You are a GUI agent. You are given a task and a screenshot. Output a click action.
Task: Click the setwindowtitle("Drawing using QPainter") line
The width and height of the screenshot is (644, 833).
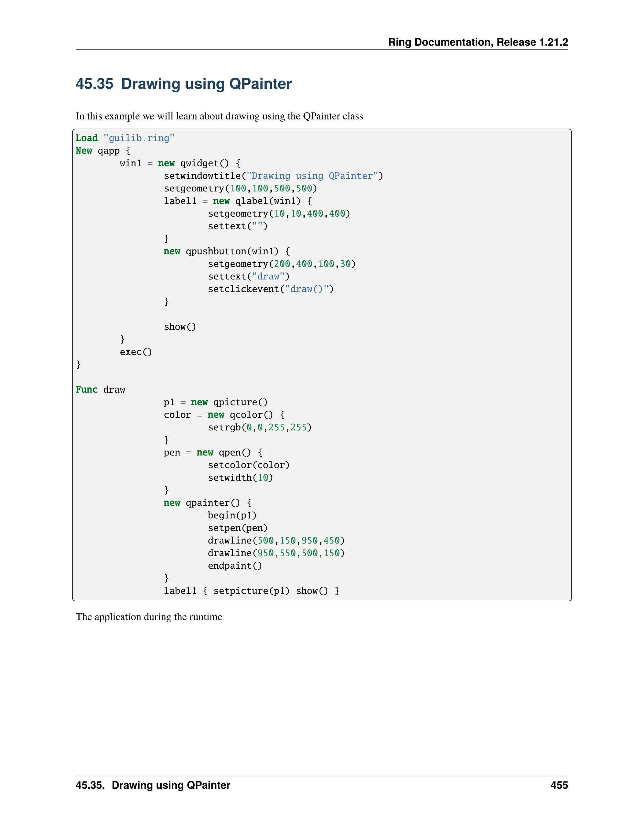pyautogui.click(x=273, y=176)
